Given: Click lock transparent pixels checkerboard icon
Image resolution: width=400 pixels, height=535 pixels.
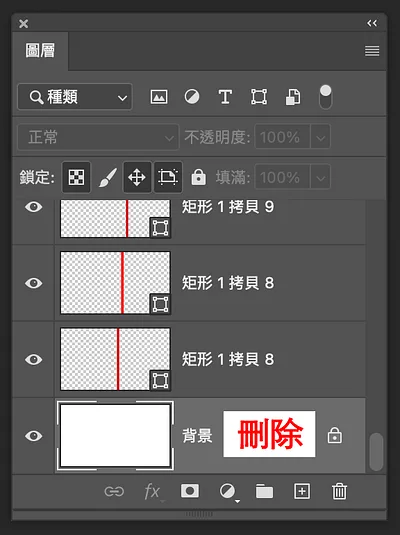Looking at the screenshot, I should tap(76, 177).
